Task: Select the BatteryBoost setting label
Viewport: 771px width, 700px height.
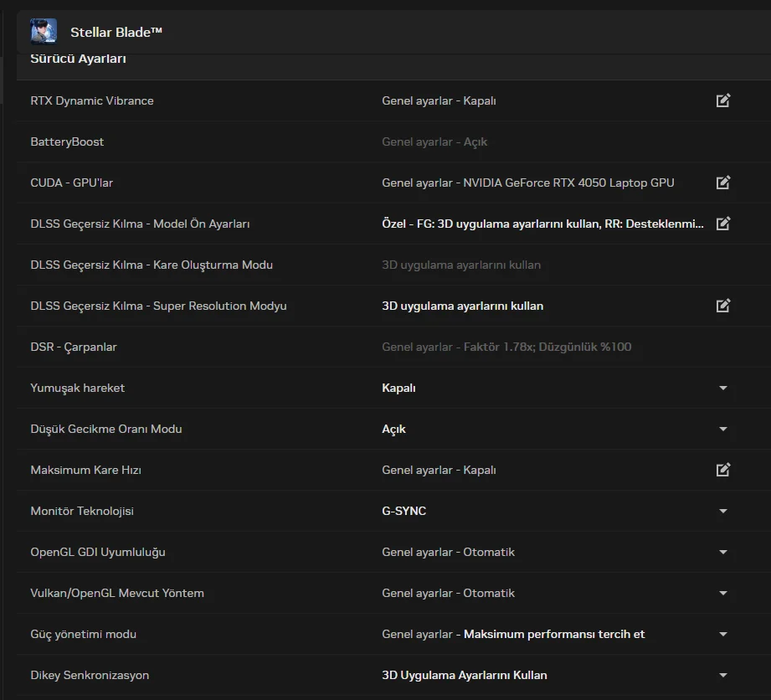Action: click(67, 142)
